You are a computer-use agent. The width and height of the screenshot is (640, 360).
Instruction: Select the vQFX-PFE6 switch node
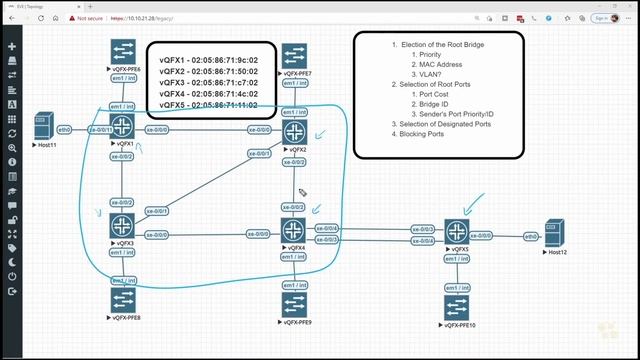coord(123,52)
